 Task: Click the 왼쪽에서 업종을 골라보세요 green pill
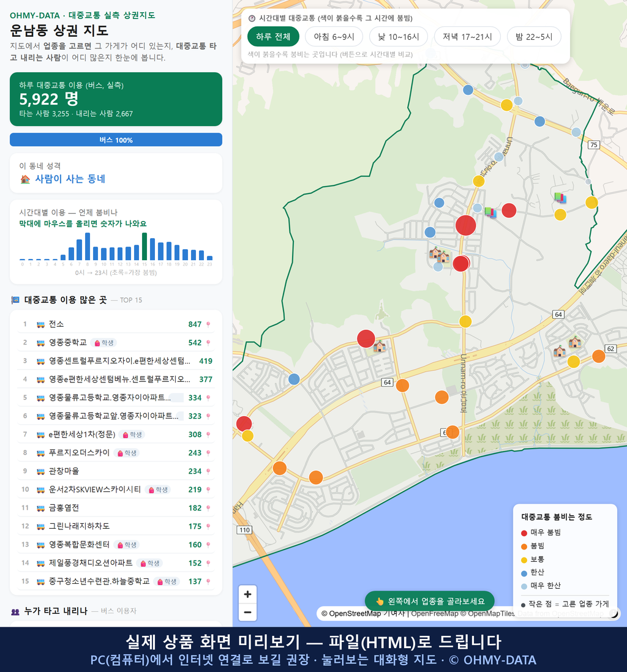(x=429, y=601)
